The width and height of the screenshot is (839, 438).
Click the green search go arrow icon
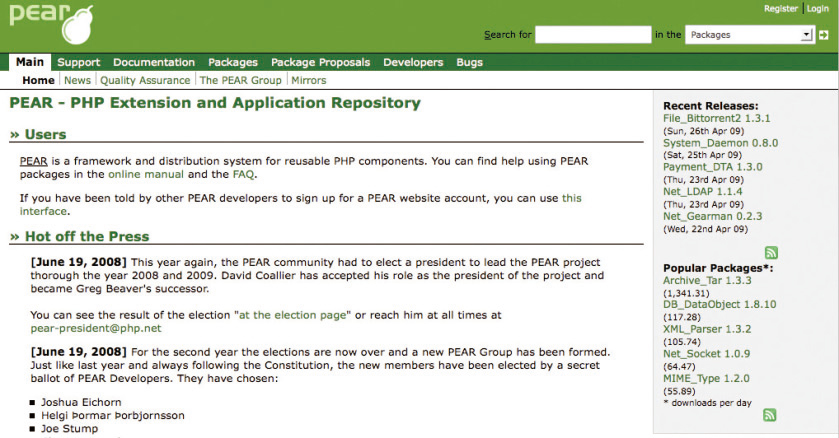pos(823,35)
